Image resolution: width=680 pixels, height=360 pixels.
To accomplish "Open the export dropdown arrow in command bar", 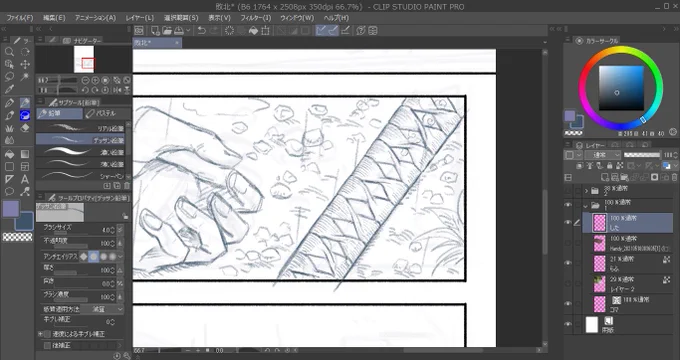I will point(188,30).
